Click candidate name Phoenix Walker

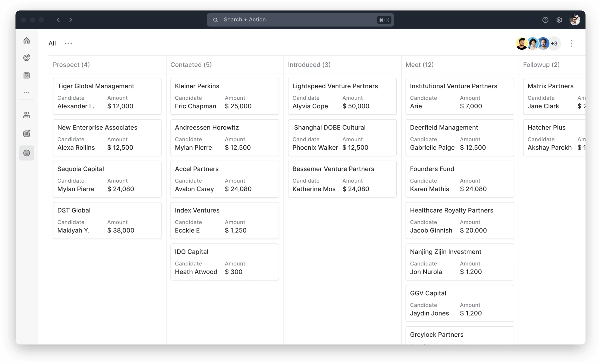click(x=315, y=148)
